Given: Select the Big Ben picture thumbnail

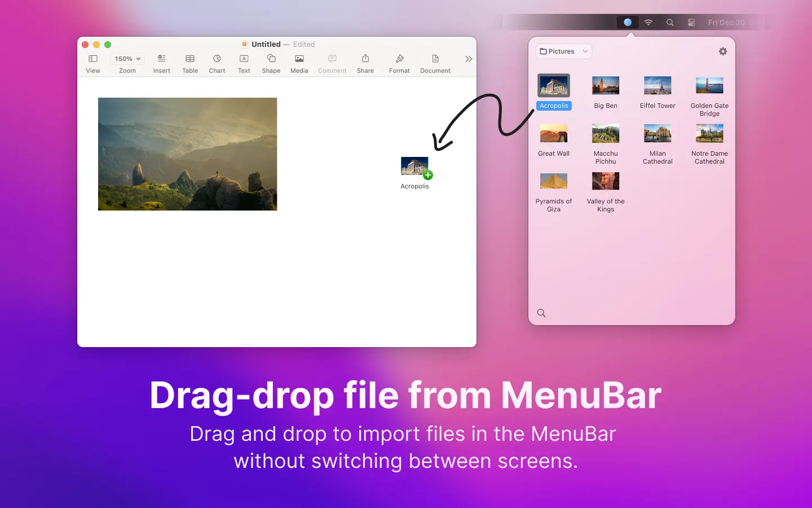Looking at the screenshot, I should tap(606, 86).
